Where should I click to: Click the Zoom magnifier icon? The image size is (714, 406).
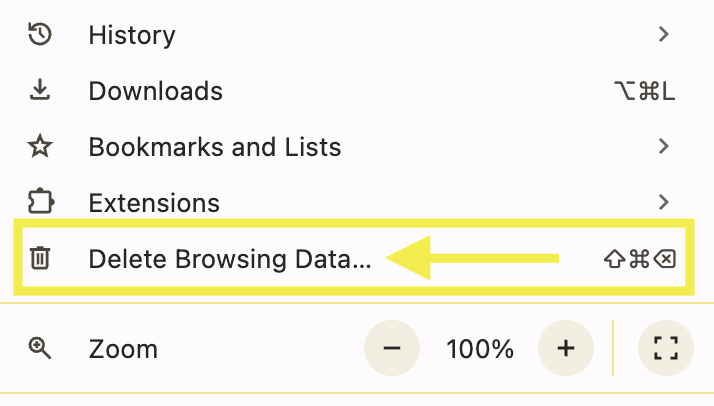click(x=40, y=349)
